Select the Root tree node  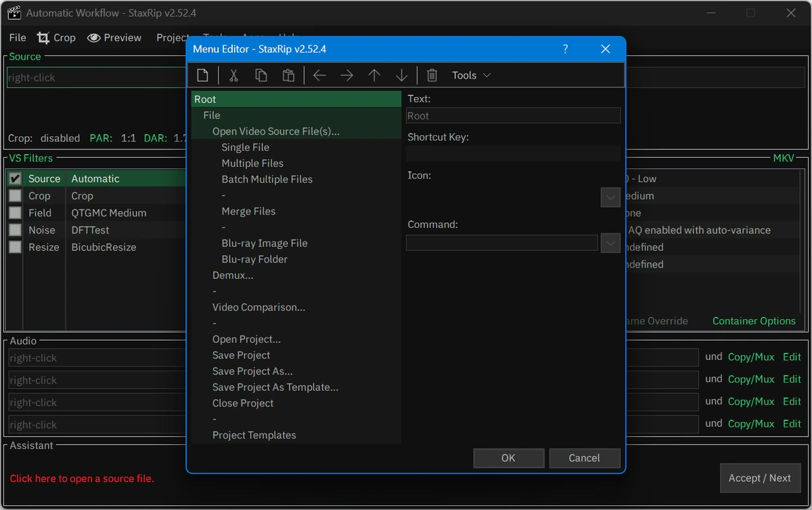pyautogui.click(x=296, y=99)
